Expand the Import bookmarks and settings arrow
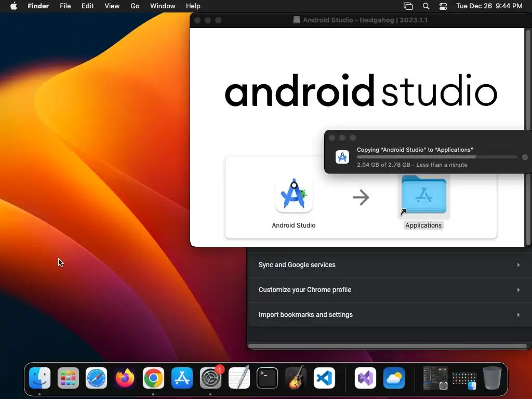 pos(518,315)
